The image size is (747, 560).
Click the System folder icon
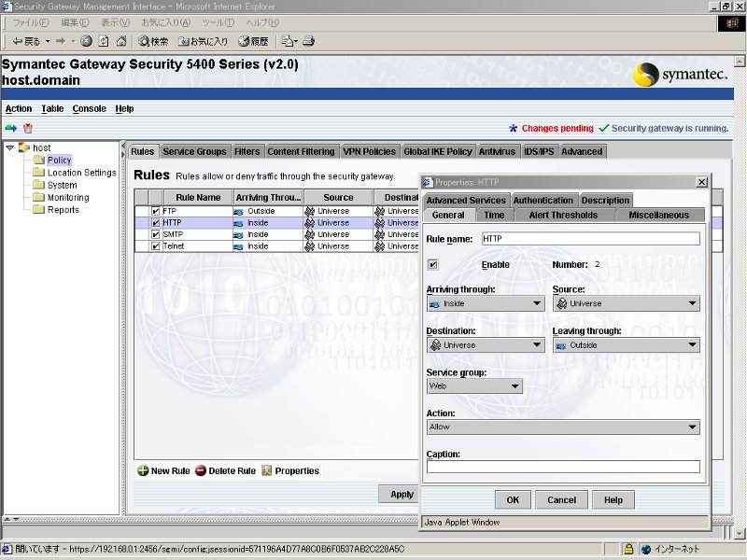point(38,185)
